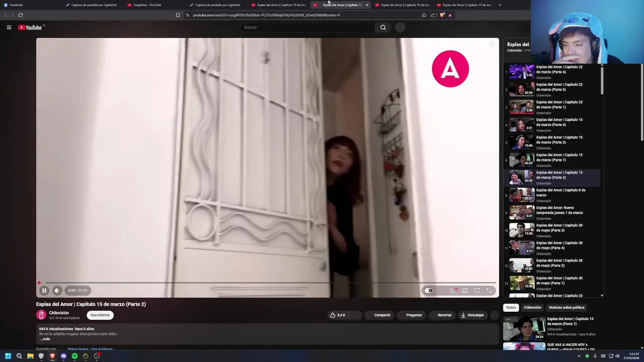Click the browser address bar URL
644x362 pixels.
point(266,15)
